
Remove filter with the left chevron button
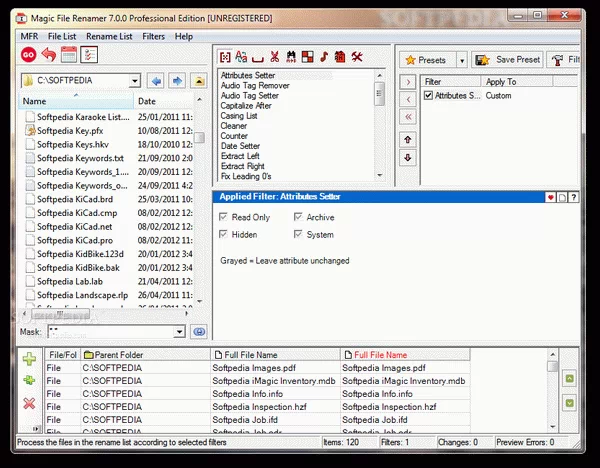click(408, 99)
